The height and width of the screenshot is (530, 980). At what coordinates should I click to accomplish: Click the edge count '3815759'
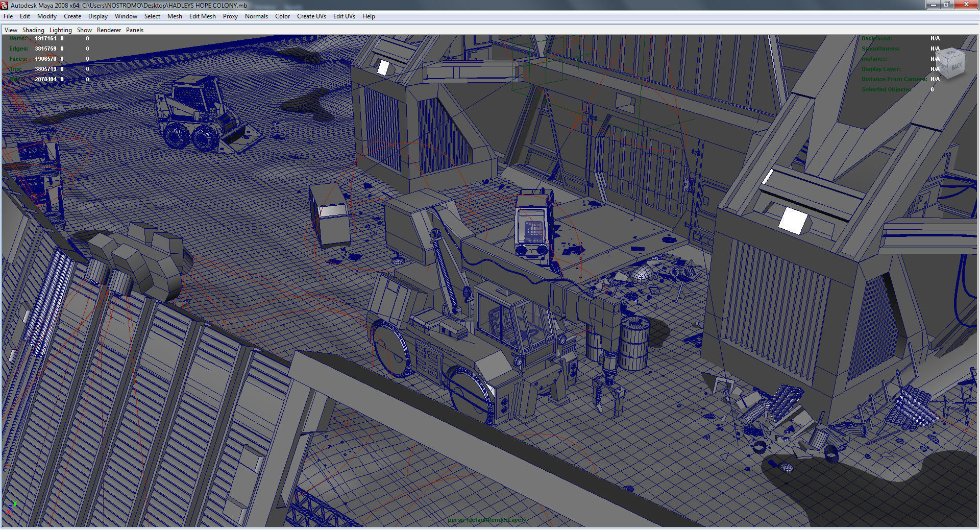click(x=45, y=49)
